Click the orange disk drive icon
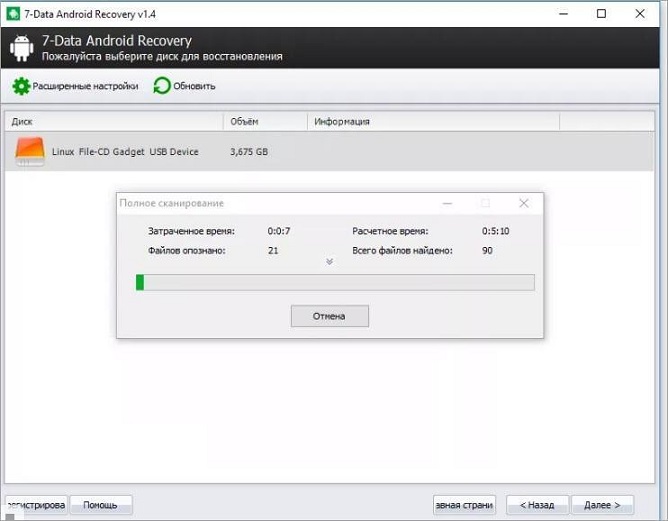The height and width of the screenshot is (521, 668). pos(30,151)
